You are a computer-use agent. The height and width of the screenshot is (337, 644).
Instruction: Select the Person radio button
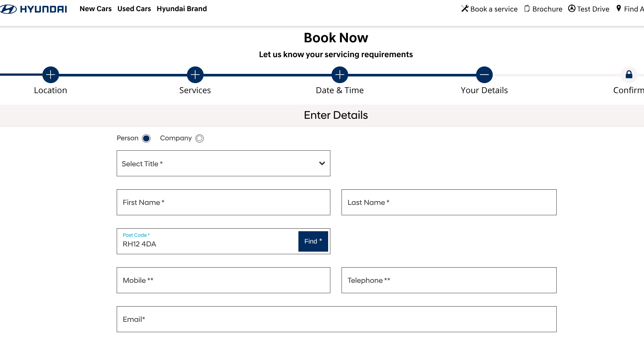click(146, 138)
